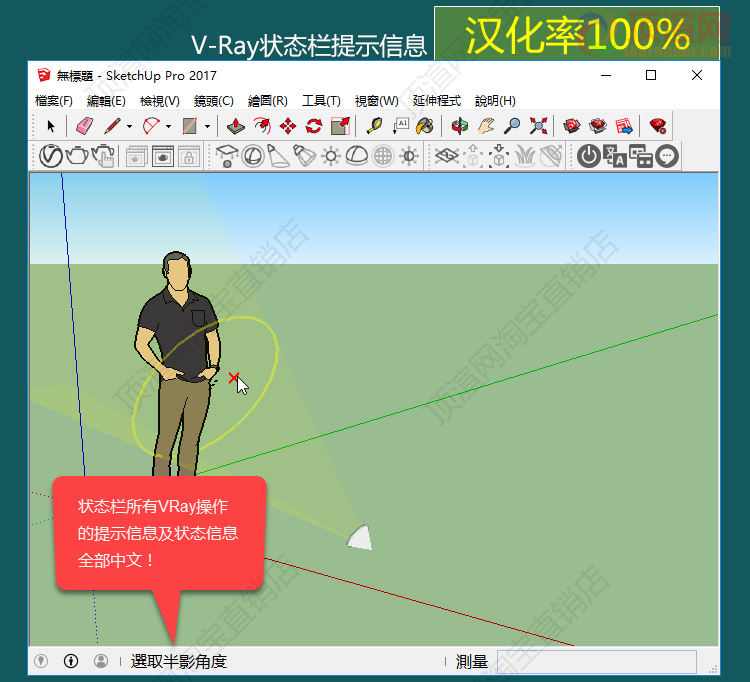Create a V-Ray dome light
Screen dimensions: 750x682
(356, 156)
